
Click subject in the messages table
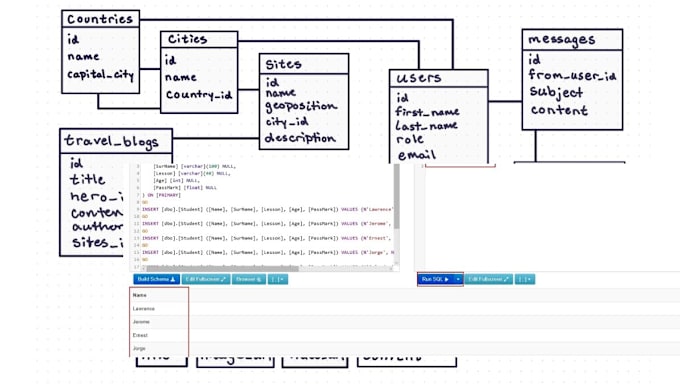pyautogui.click(x=556, y=92)
